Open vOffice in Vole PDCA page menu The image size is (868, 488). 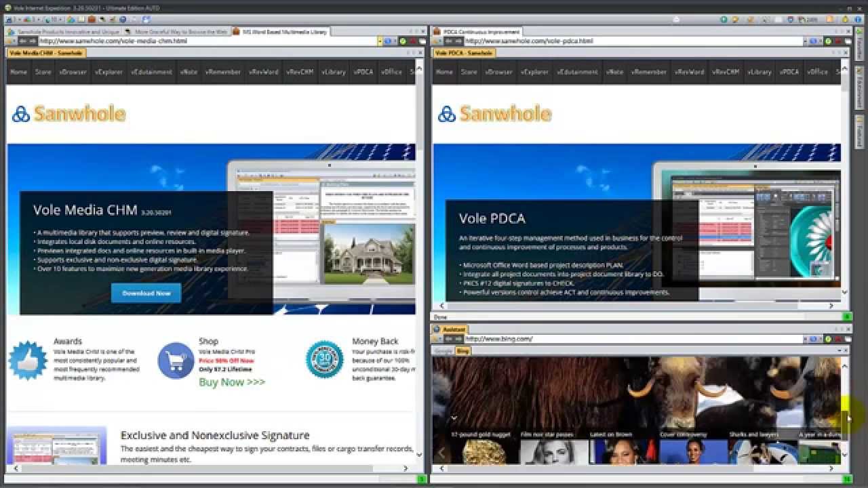tap(818, 72)
